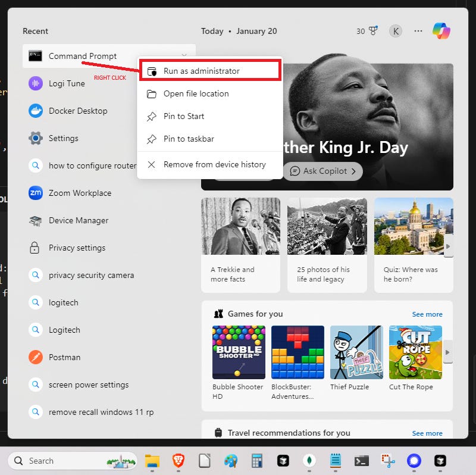Show the next games with the arrow
Viewport: 476px width, 475px height.
[448, 352]
